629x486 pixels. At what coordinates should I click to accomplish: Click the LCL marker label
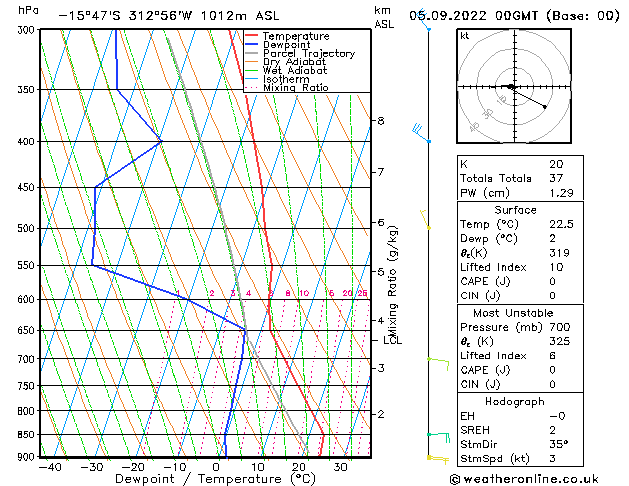point(392,340)
